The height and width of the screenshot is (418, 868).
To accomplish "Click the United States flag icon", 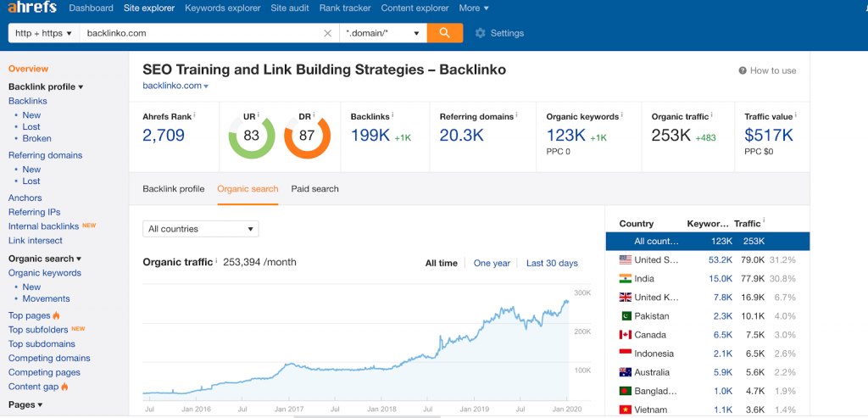I will (x=625, y=259).
